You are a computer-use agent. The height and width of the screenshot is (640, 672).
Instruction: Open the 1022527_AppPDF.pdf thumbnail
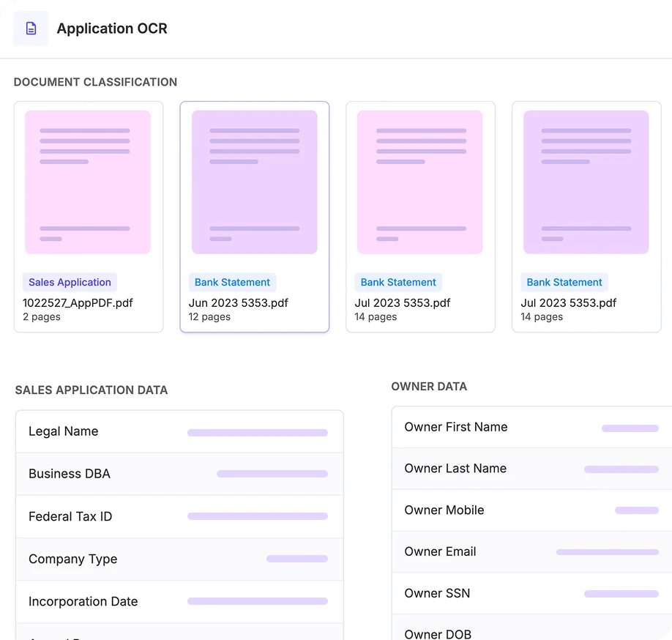(88, 182)
